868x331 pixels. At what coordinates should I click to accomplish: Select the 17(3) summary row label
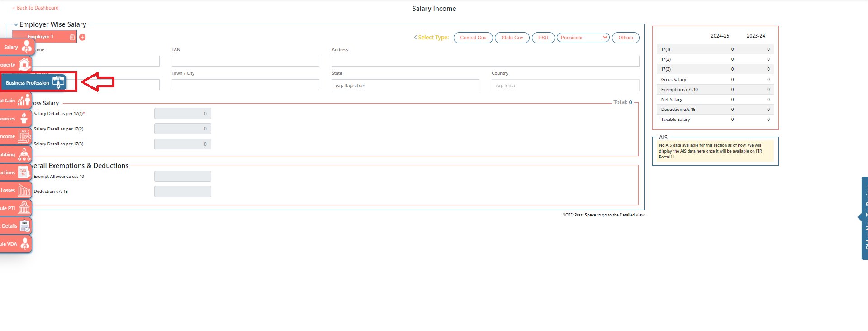coord(666,69)
